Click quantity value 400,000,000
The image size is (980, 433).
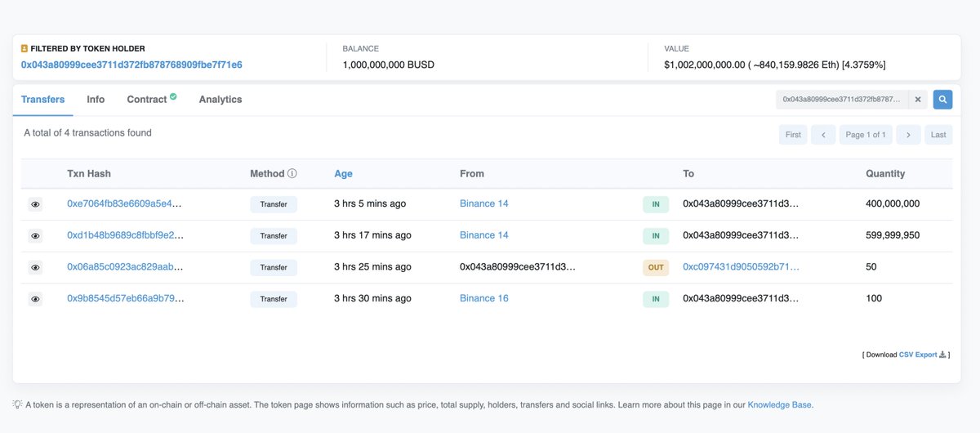893,203
